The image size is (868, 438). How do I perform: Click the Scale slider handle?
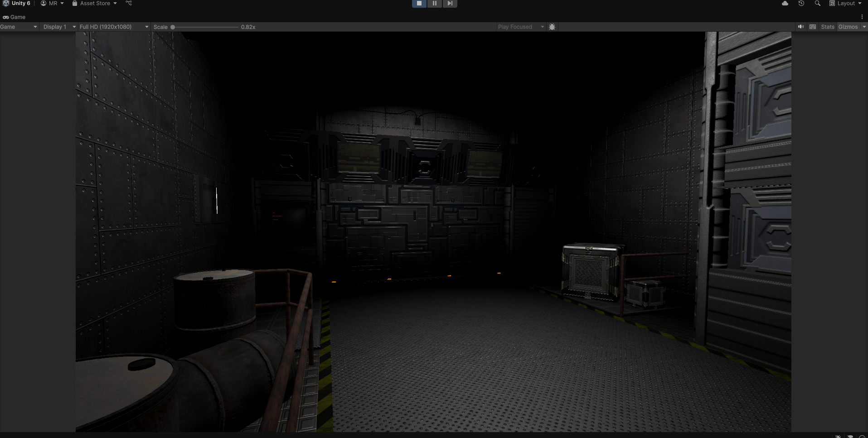173,27
